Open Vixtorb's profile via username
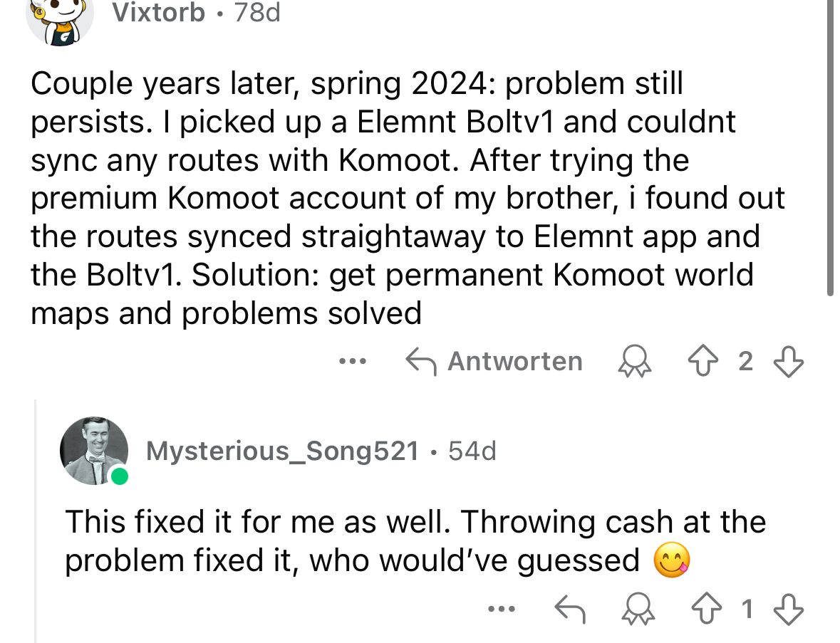Viewport: 840px width, 643px height. 158,12
